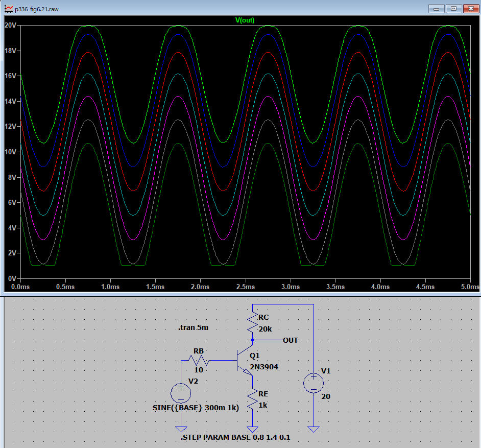Click the RE resistor symbol

pyautogui.click(x=252, y=399)
